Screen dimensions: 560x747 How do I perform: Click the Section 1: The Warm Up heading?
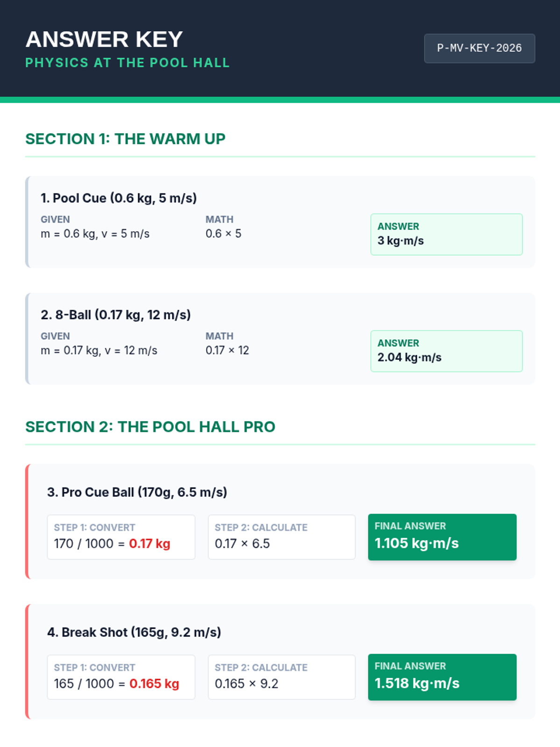(125, 139)
